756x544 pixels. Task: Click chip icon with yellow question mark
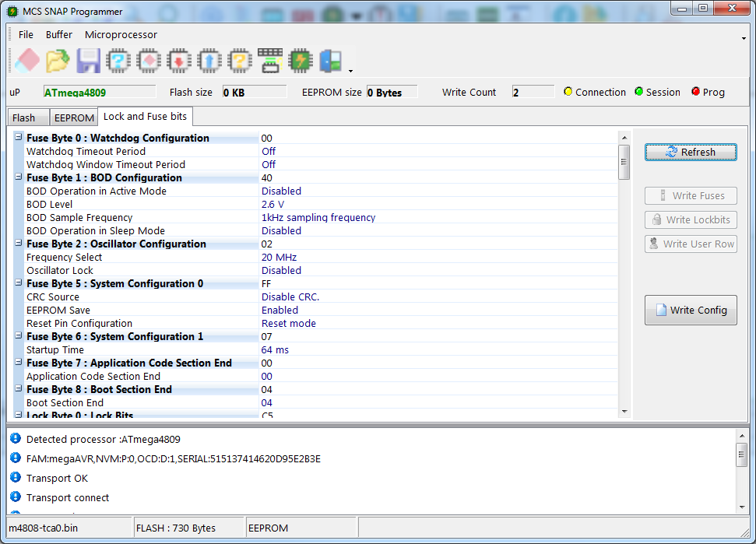[240, 61]
